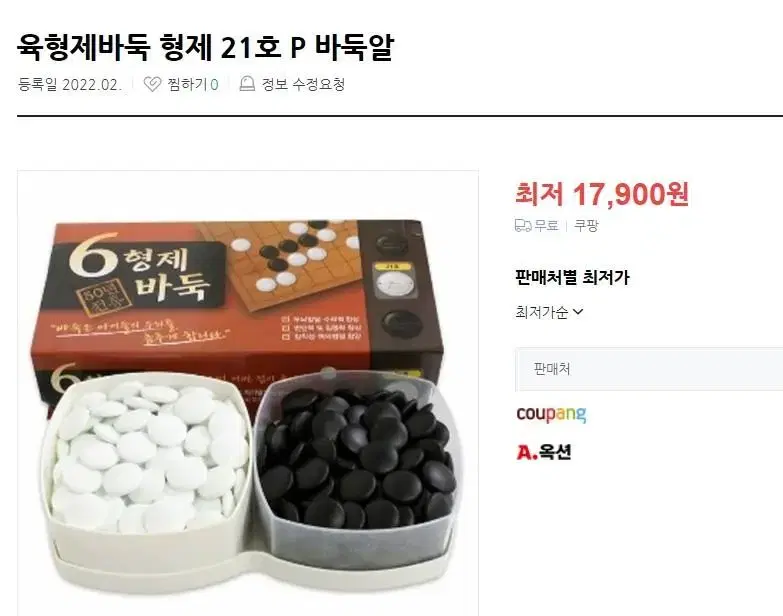Click the chevron next to 최저가순

[578, 312]
